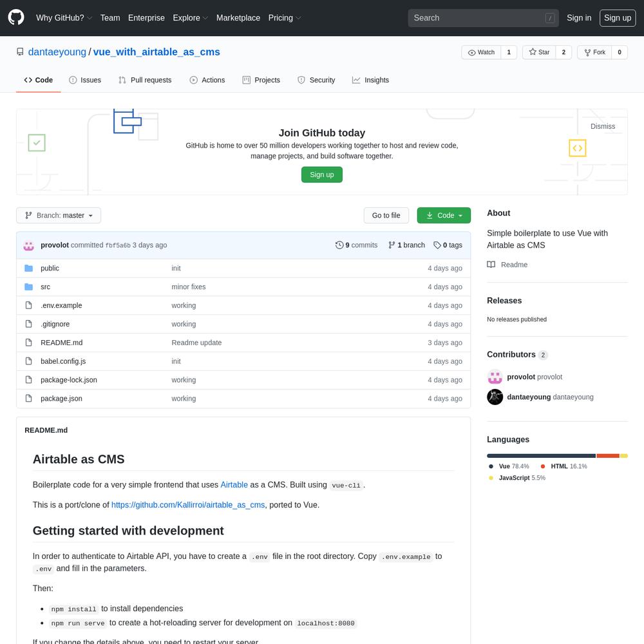Open the dantaeyoung owner link
644x644 pixels.
coord(57,52)
